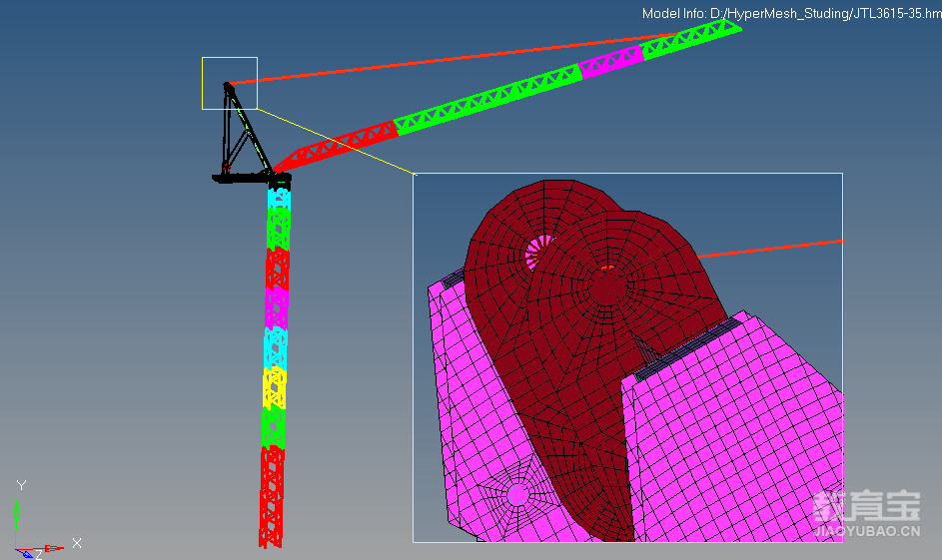Select the magenta jib truss section

point(611,61)
